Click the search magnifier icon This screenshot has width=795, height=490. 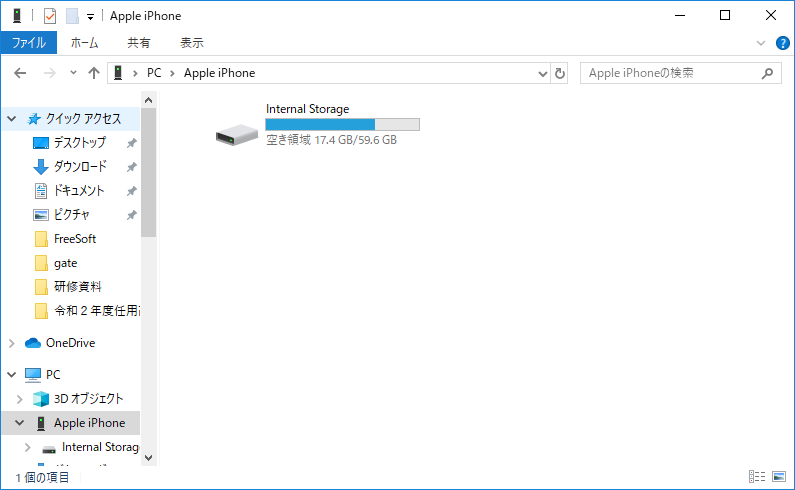click(x=767, y=74)
